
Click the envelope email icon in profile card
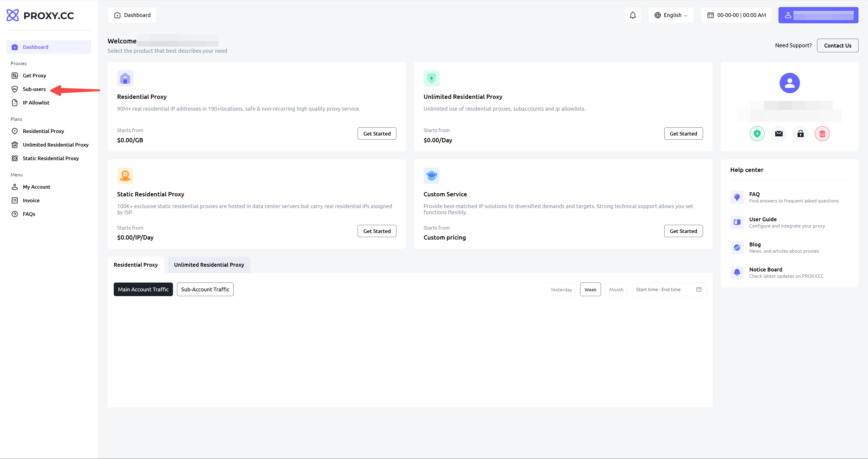(779, 134)
